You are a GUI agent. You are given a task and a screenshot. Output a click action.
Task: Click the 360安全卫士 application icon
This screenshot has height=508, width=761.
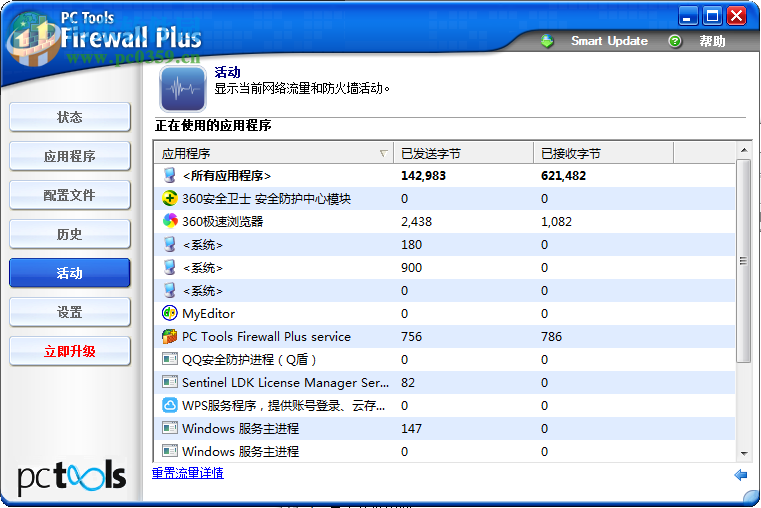click(x=169, y=198)
